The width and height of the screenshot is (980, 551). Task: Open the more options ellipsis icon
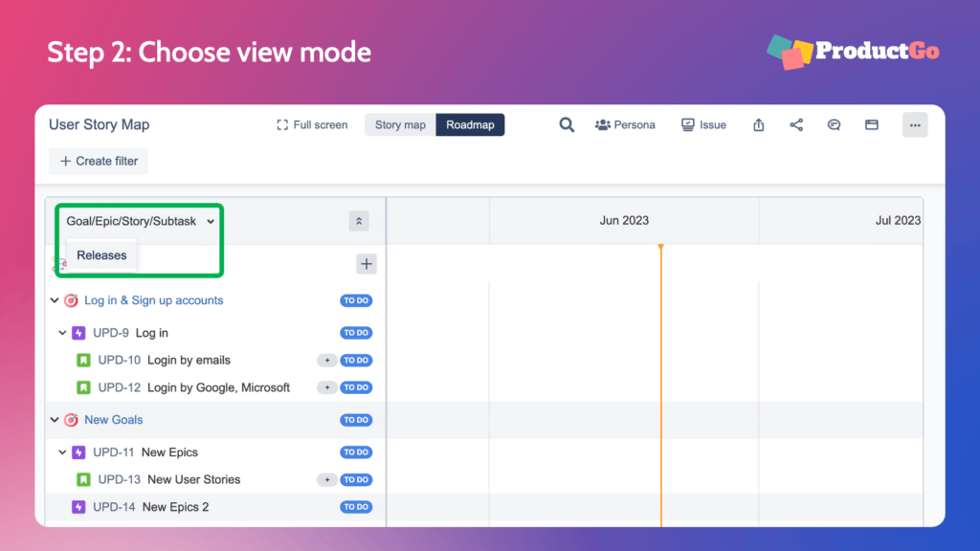point(914,124)
